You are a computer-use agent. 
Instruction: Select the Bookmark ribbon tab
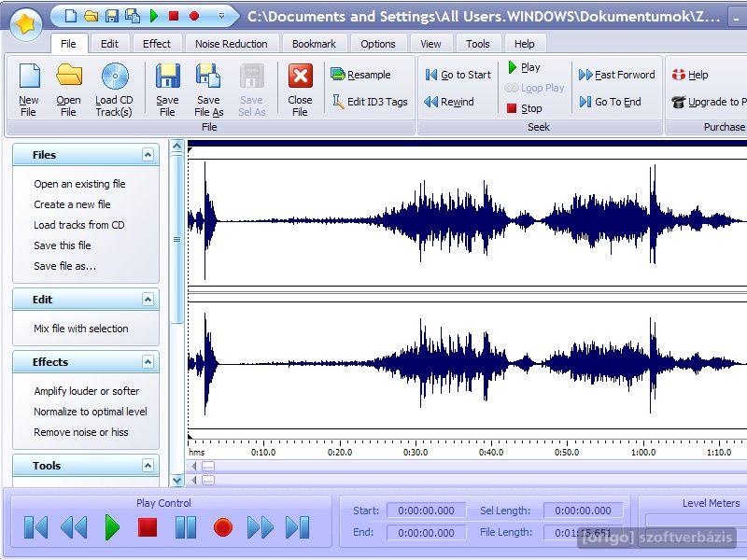pyautogui.click(x=314, y=44)
